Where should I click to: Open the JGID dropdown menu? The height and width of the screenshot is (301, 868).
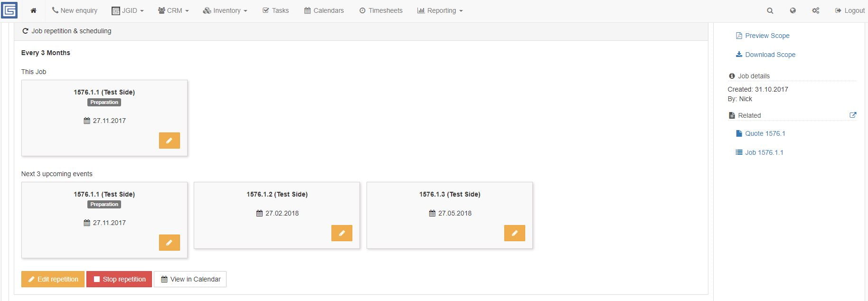coord(127,10)
